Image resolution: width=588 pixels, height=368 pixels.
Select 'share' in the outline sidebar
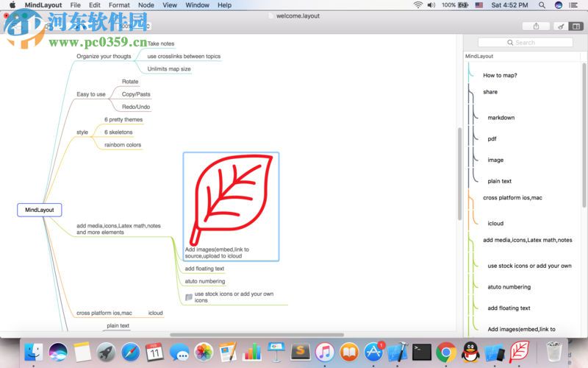490,92
